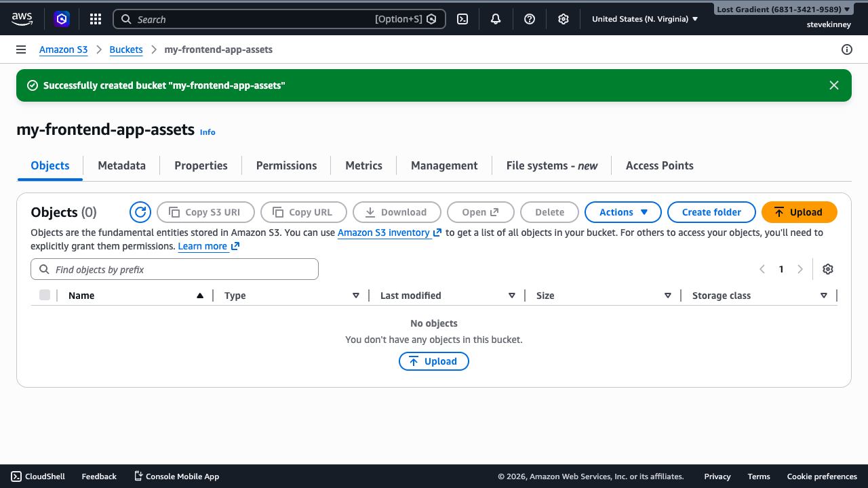The width and height of the screenshot is (868, 488).
Task: Click the Open button in toolbar
Action: coord(481,212)
